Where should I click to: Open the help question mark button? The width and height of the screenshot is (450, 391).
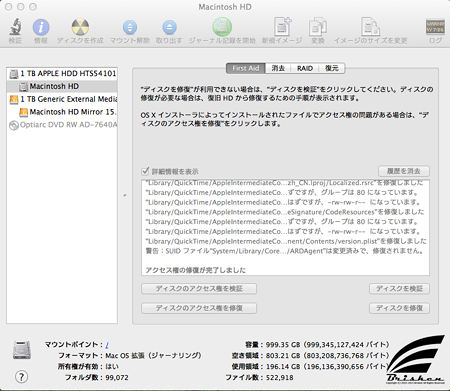(22, 377)
